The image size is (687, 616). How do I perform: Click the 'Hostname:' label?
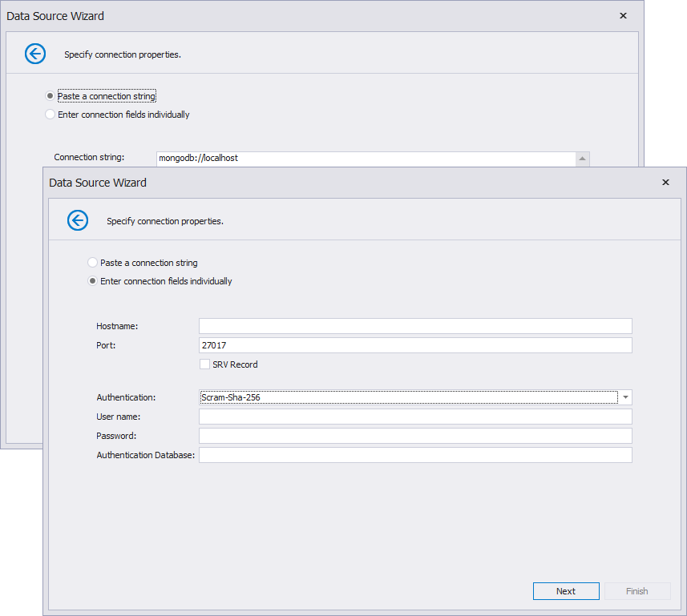117,326
